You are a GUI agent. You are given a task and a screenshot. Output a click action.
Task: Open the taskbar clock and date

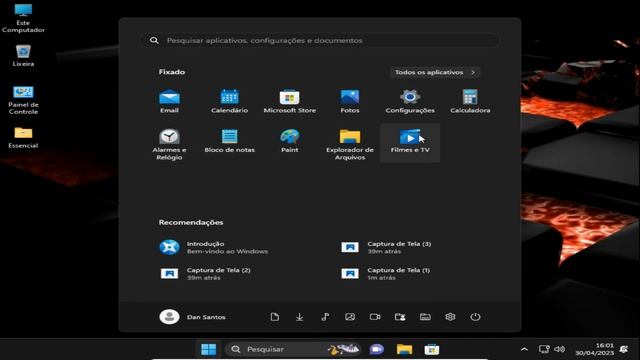pos(594,349)
